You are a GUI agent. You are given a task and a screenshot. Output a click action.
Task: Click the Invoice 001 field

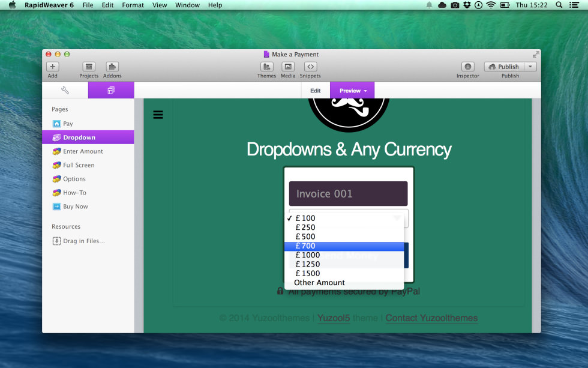[x=348, y=193]
